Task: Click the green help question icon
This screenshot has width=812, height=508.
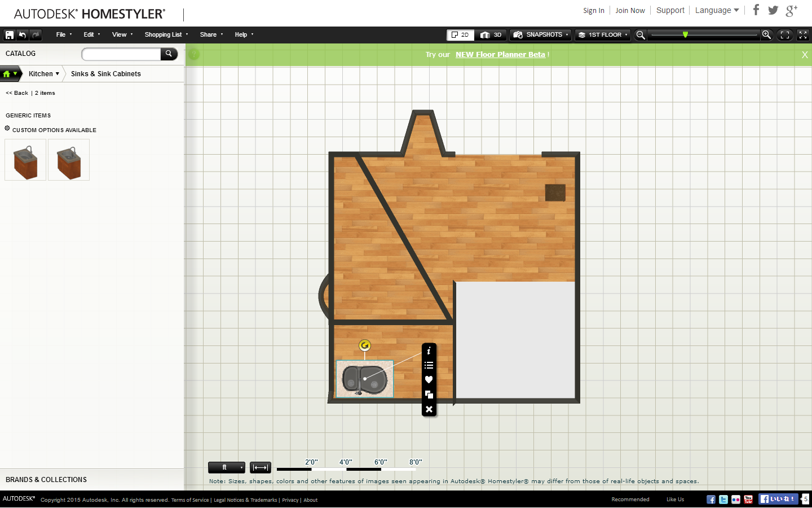Action: click(x=194, y=55)
